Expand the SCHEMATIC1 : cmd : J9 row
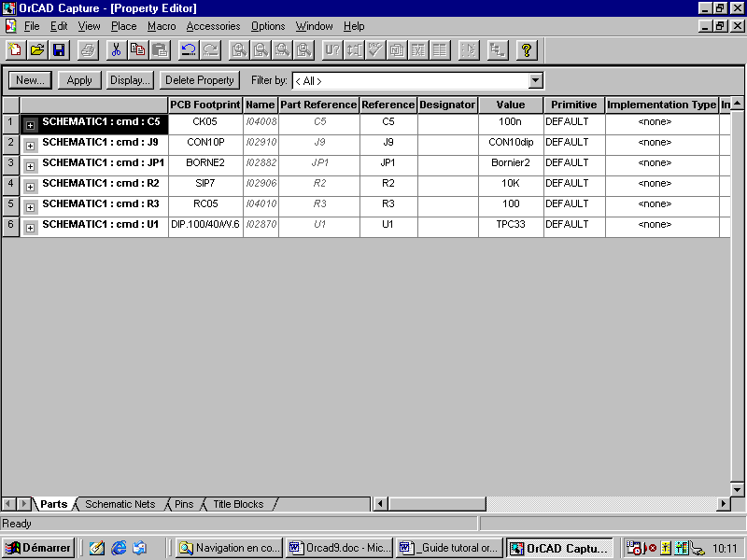Viewport: 747px width, 560px height. pos(30,146)
